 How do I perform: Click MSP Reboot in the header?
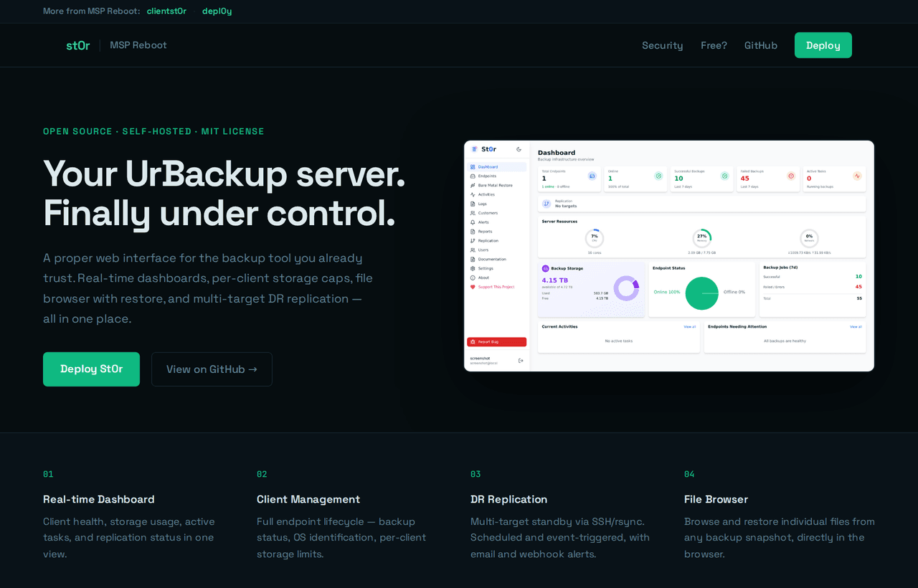(x=138, y=45)
